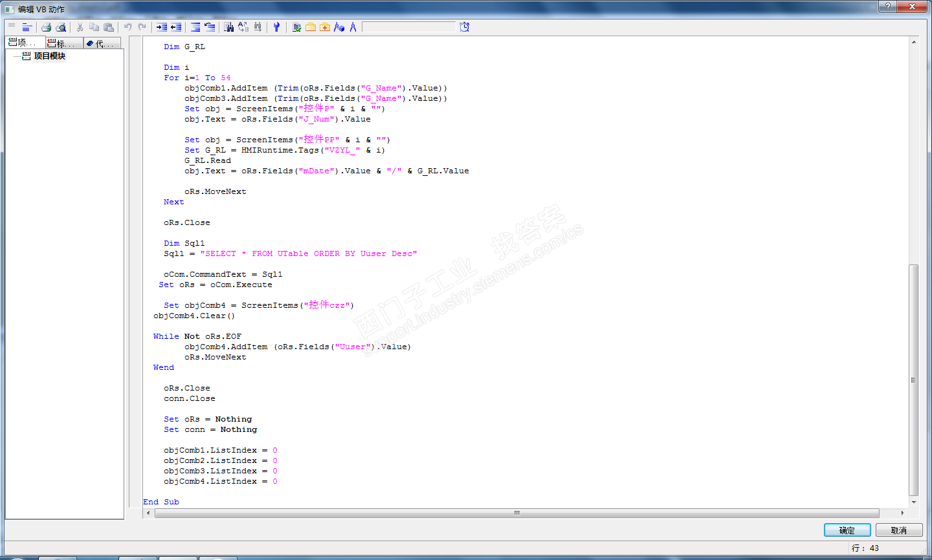
Task: Run syntax check with the green-check icon
Action: click(x=296, y=27)
